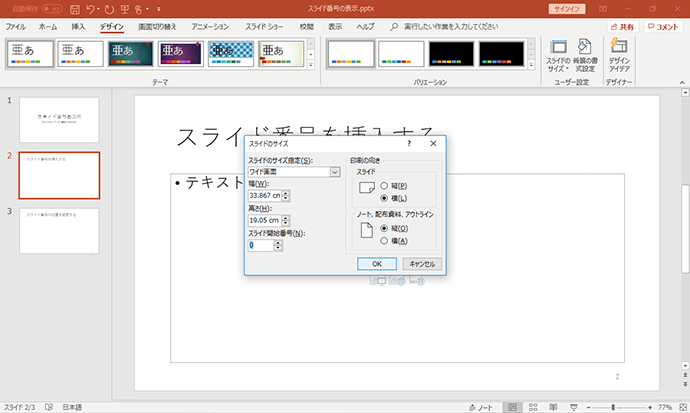Toggle the ノート notes pane
This screenshot has width=690, height=413.
click(481, 407)
